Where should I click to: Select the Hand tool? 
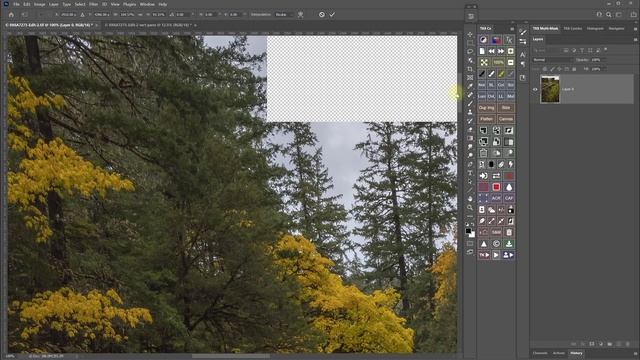(x=470, y=198)
